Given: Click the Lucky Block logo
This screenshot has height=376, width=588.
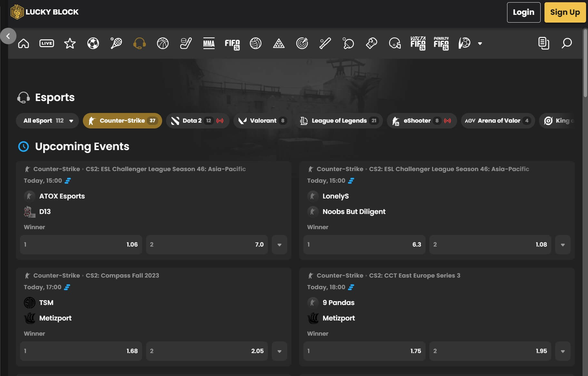Looking at the screenshot, I should click(44, 12).
